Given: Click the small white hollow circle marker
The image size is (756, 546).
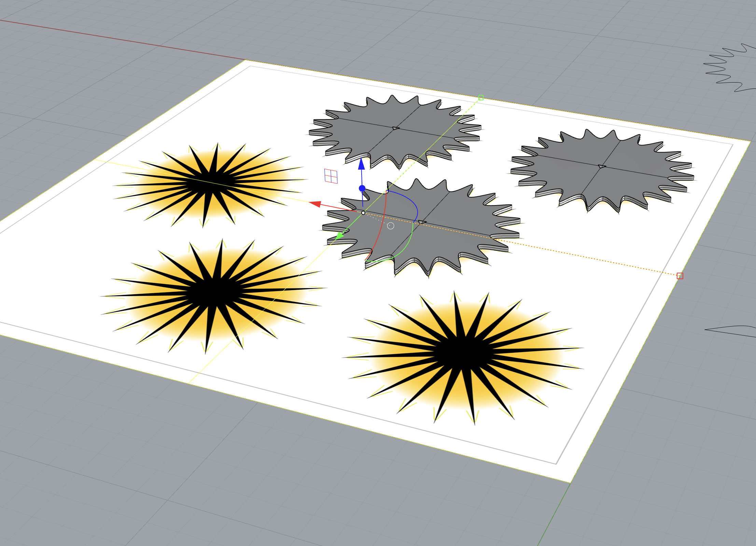Looking at the screenshot, I should [391, 226].
